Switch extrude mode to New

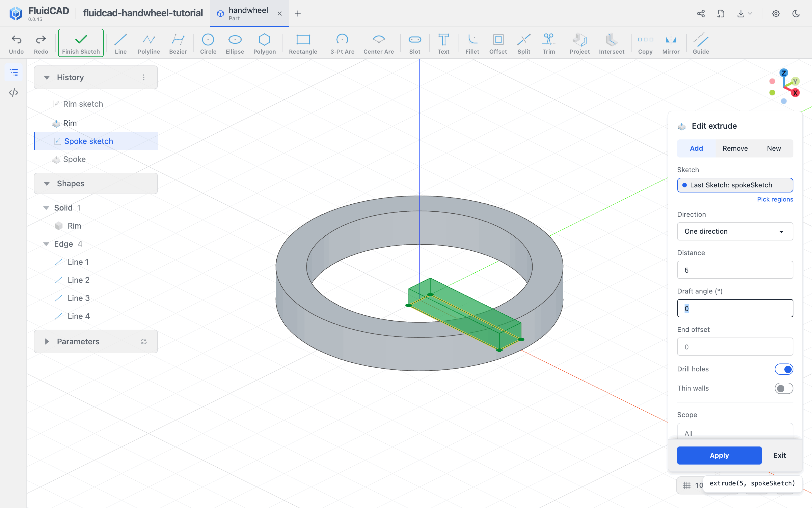point(774,148)
